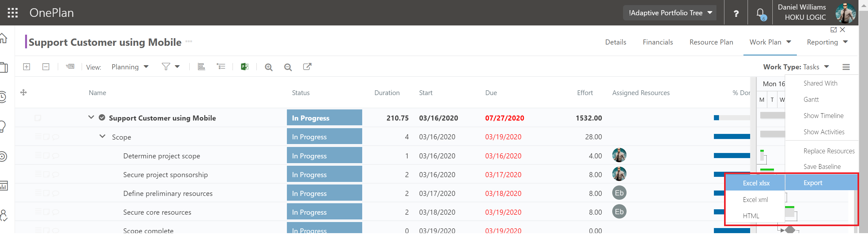
Task: Click the collapse all minus icon
Action: [x=46, y=67]
